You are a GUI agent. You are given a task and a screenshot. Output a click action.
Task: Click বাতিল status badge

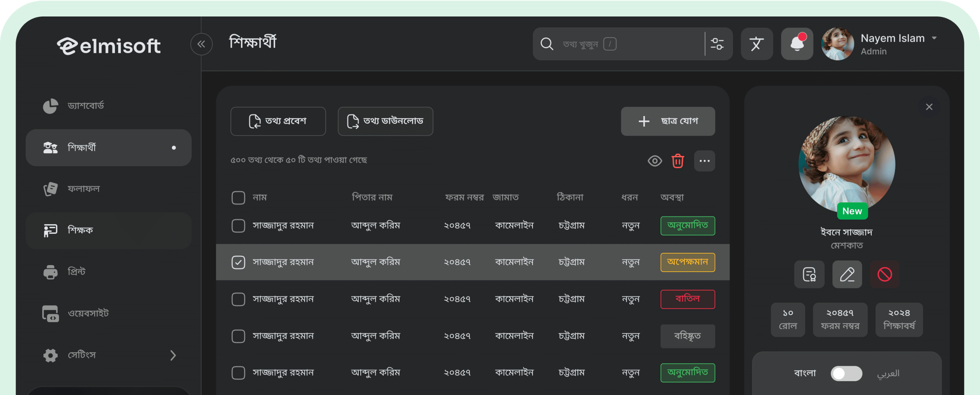pos(688,299)
